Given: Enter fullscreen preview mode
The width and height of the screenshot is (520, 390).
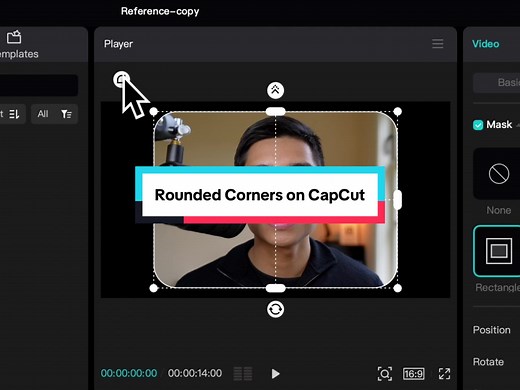Looking at the screenshot, I should point(444,374).
